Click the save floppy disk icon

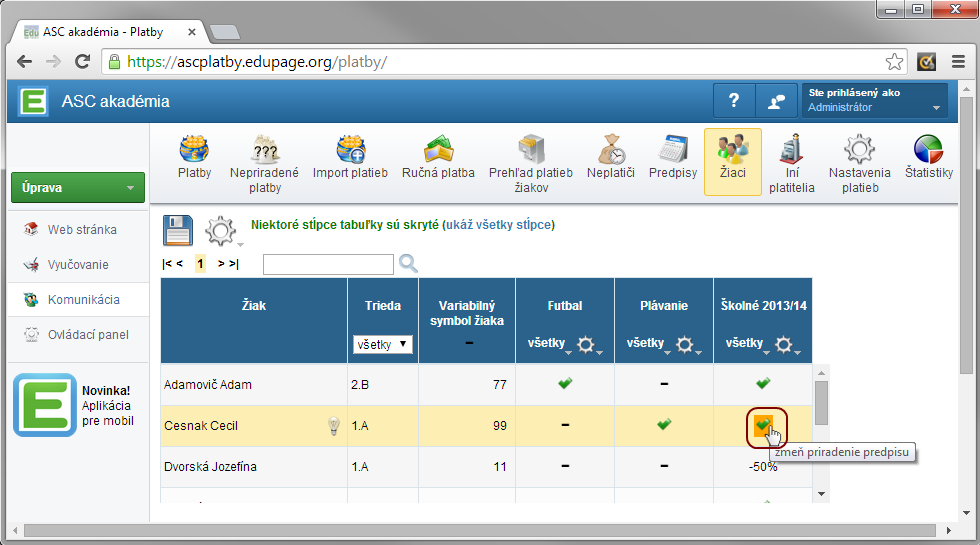(x=178, y=229)
